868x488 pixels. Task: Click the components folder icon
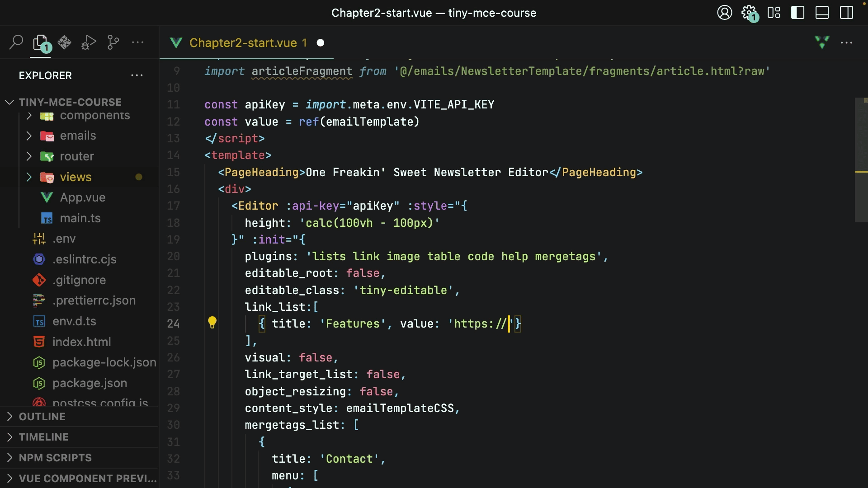tap(47, 116)
